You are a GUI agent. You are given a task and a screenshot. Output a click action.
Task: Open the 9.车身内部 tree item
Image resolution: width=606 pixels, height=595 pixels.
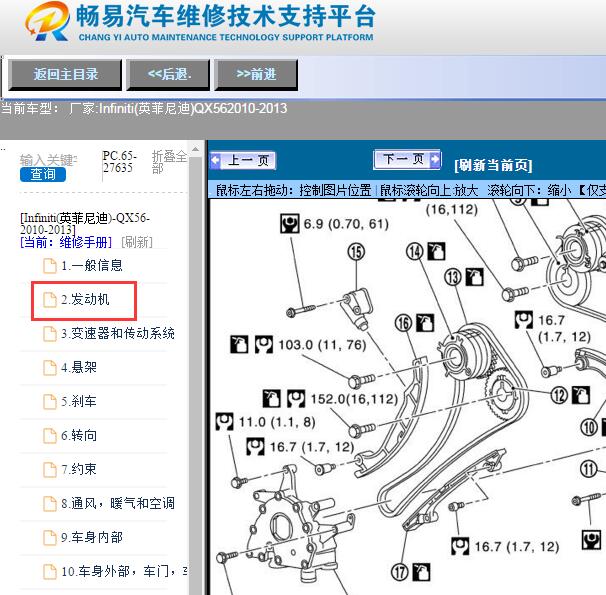(92, 537)
